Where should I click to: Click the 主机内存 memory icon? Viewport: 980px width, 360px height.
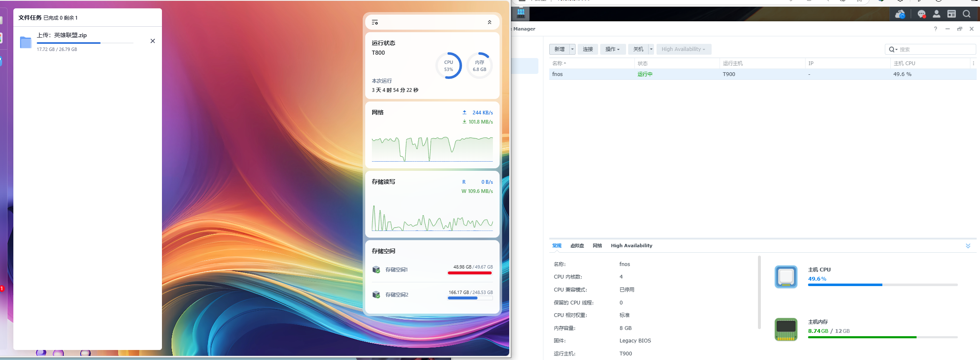[786, 329]
